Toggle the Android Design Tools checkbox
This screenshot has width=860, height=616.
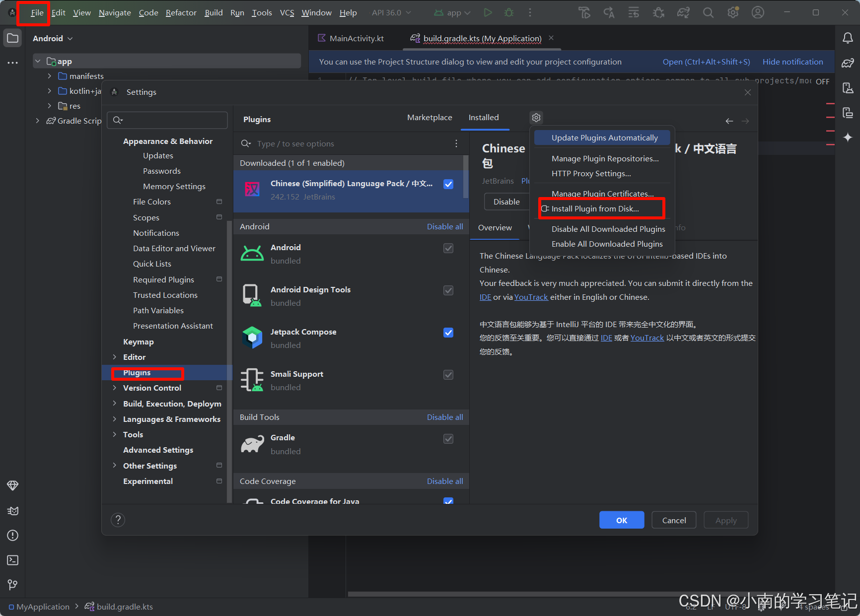pyautogui.click(x=448, y=290)
